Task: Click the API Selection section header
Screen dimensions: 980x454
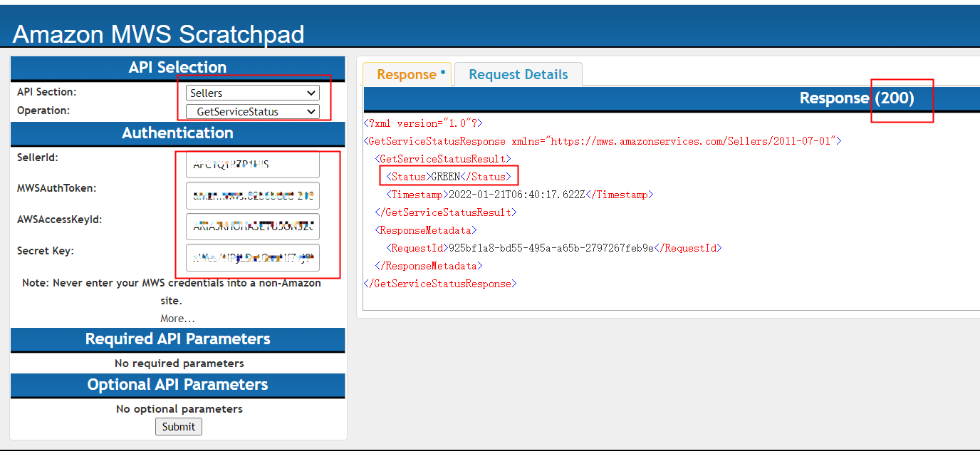Action: pyautogui.click(x=177, y=68)
